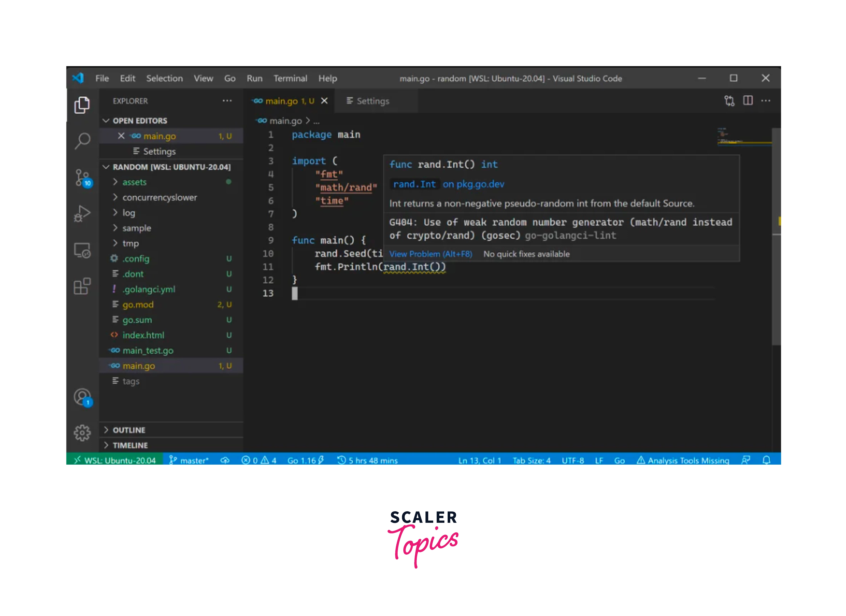Click the notifications bell in status bar
846x616 pixels.
(x=766, y=460)
